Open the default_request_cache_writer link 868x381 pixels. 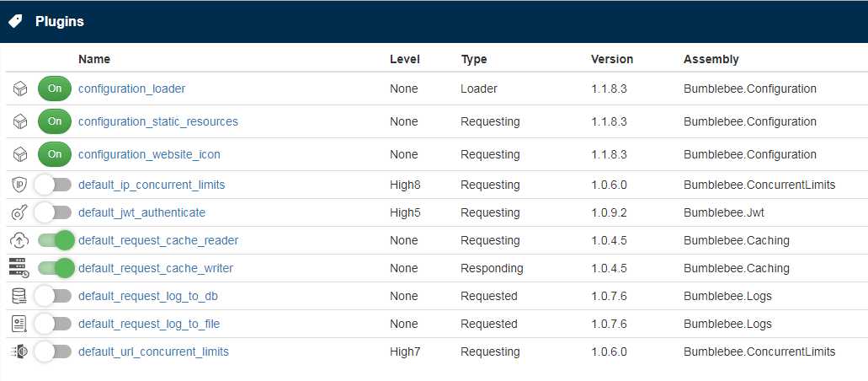tap(156, 268)
